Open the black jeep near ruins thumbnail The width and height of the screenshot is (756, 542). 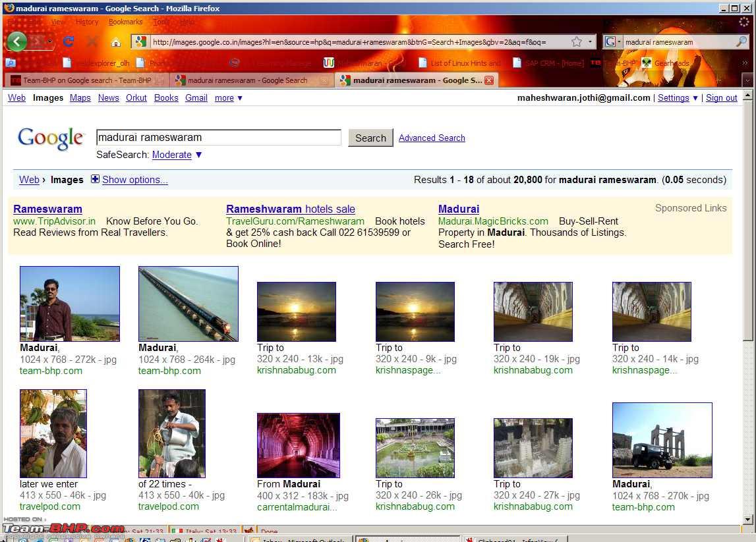662,441
